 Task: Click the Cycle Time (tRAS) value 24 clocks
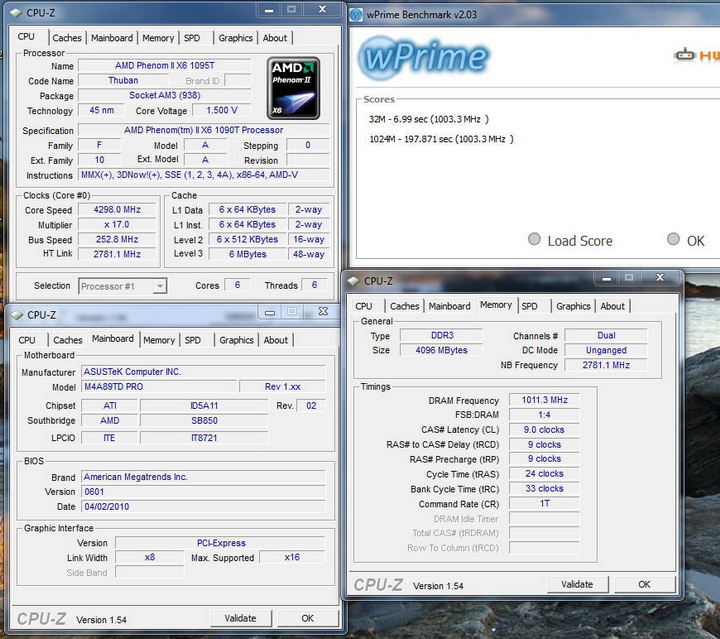(545, 474)
